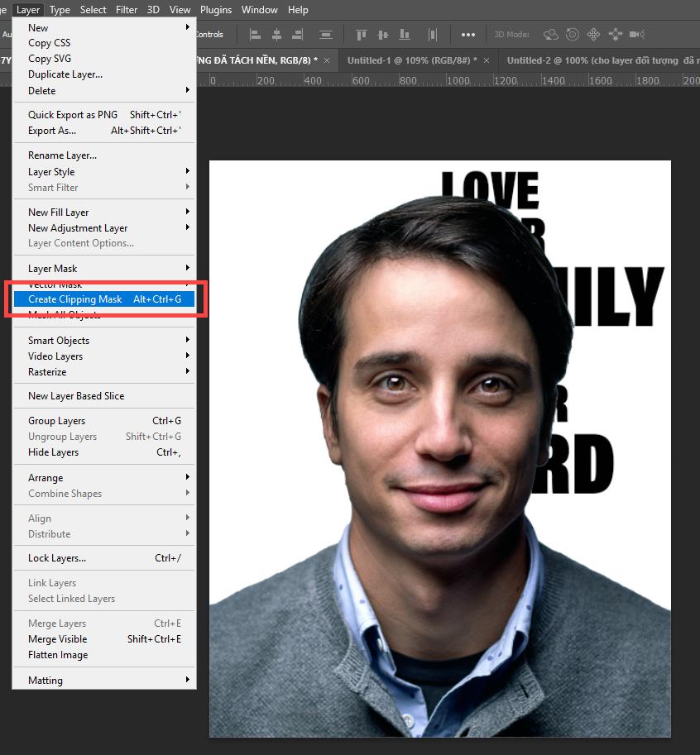
Task: Click the 3D camera mode icon
Action: tap(636, 34)
